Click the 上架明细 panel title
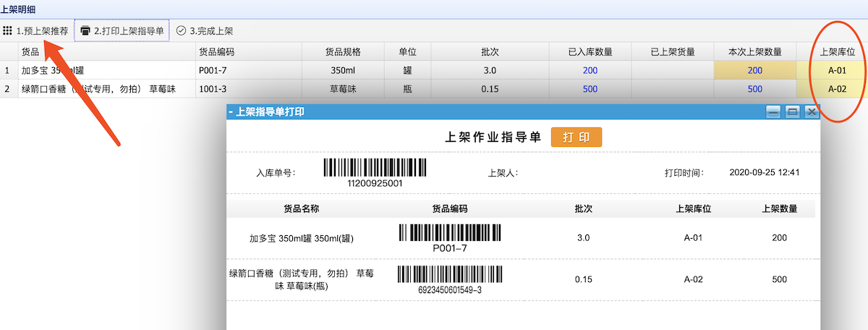The width and height of the screenshot is (868, 330). tap(17, 9)
